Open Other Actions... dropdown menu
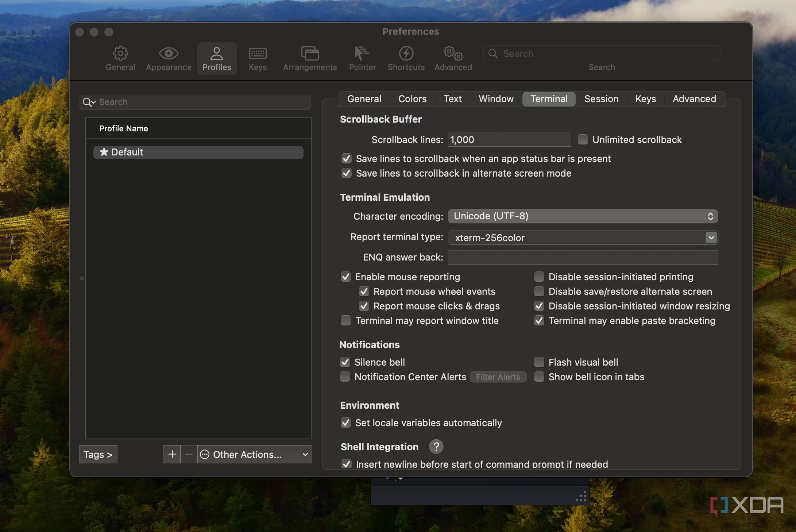 click(x=254, y=454)
